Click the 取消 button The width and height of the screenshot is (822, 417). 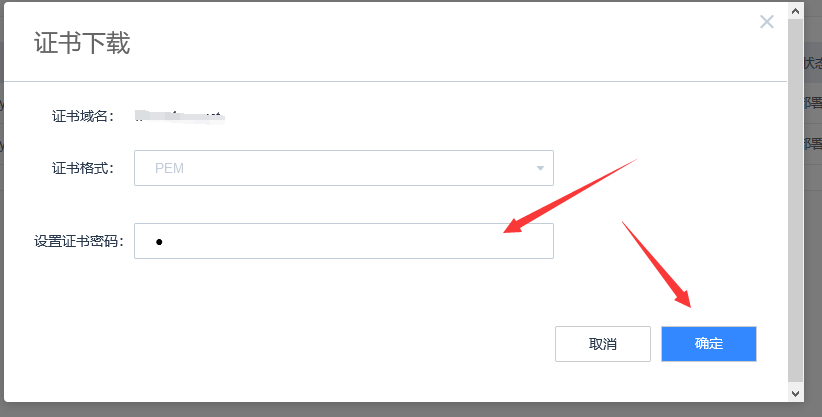click(x=603, y=344)
